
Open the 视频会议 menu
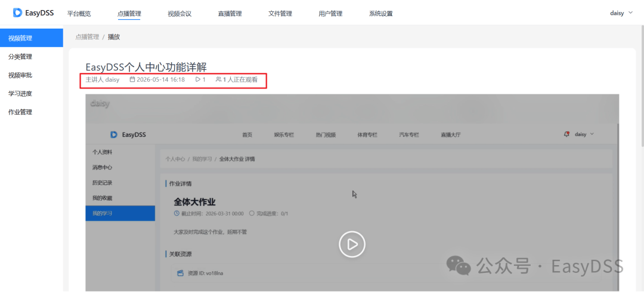[x=179, y=14]
